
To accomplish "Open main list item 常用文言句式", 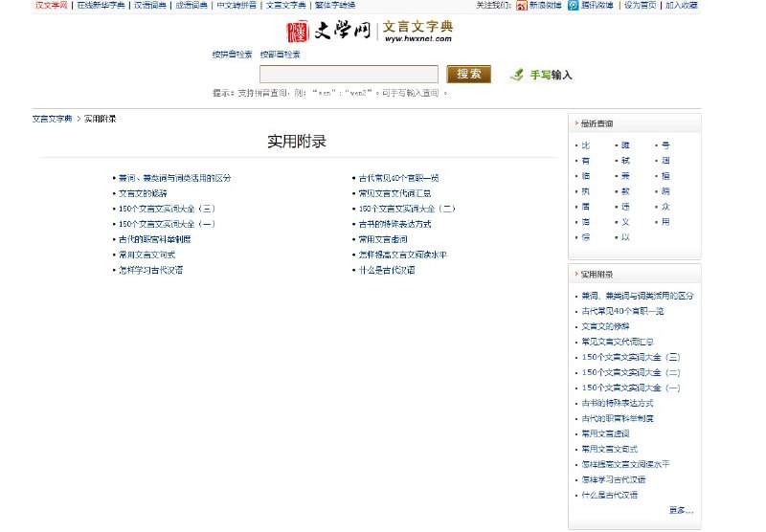I will 147,255.
